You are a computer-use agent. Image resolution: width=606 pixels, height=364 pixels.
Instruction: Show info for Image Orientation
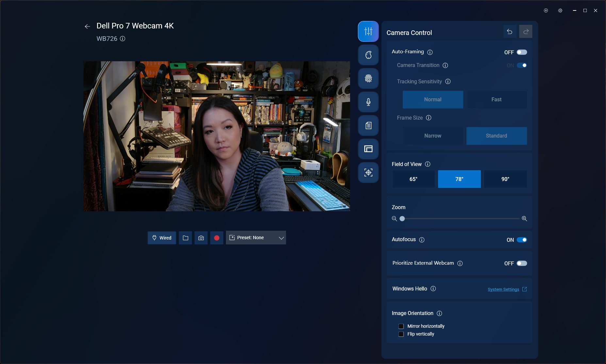click(x=439, y=313)
